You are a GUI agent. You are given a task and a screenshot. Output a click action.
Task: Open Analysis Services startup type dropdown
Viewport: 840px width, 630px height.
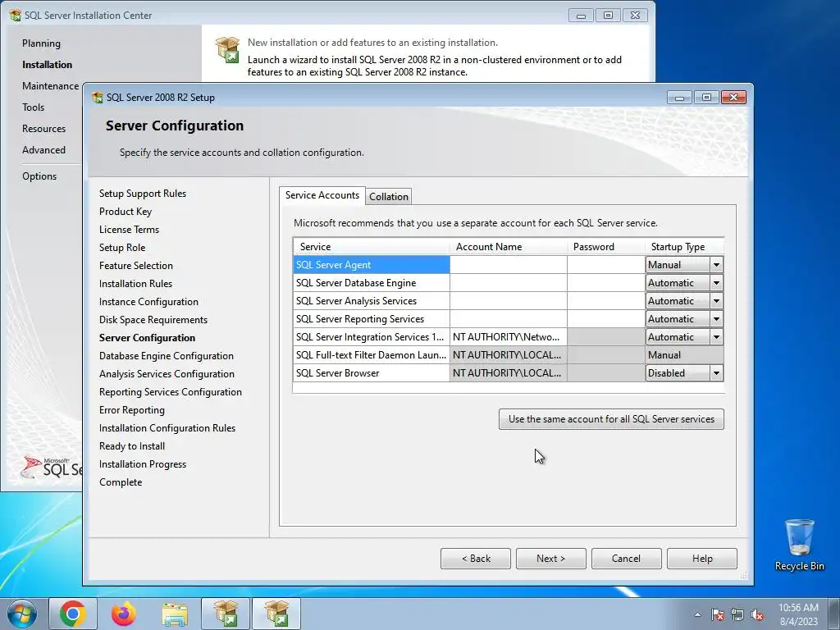pos(716,301)
